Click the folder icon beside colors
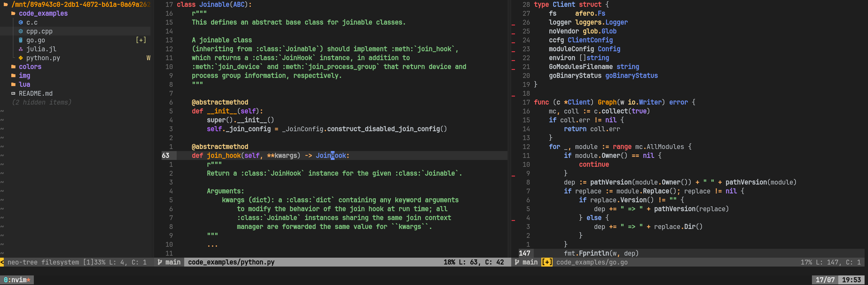Viewport: 868px width, 285px height. click(x=13, y=67)
